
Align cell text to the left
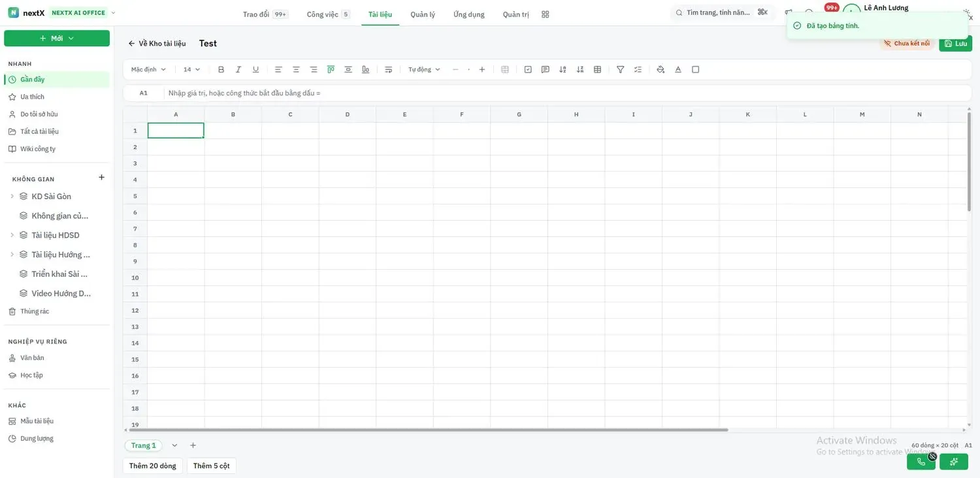(x=278, y=69)
